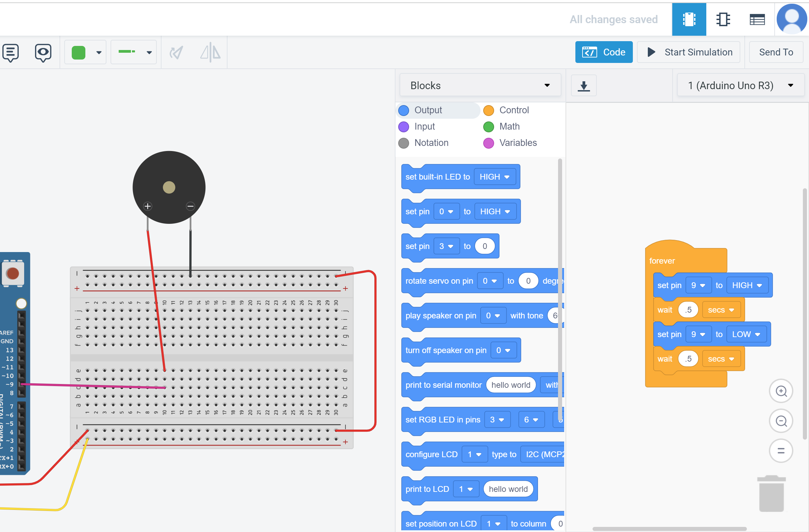Click the download code icon
Viewport: 809px width, 532px height.
[x=584, y=86]
